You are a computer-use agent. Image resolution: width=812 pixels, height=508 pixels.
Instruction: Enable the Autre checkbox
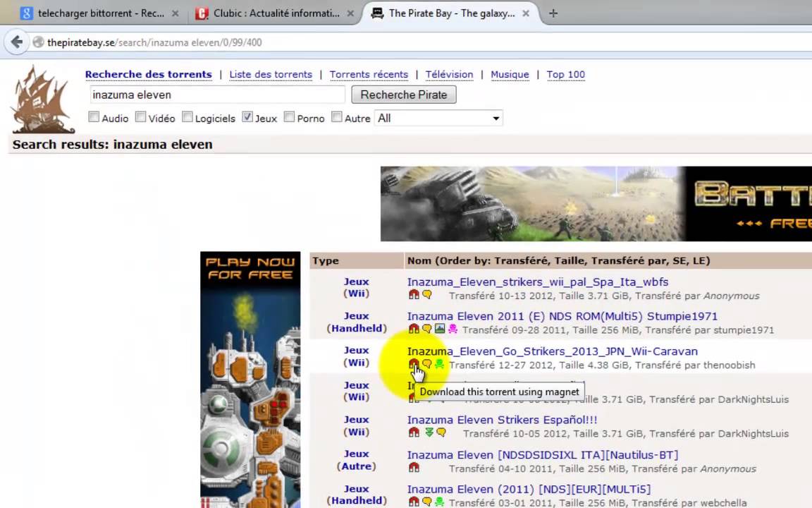pos(337,116)
